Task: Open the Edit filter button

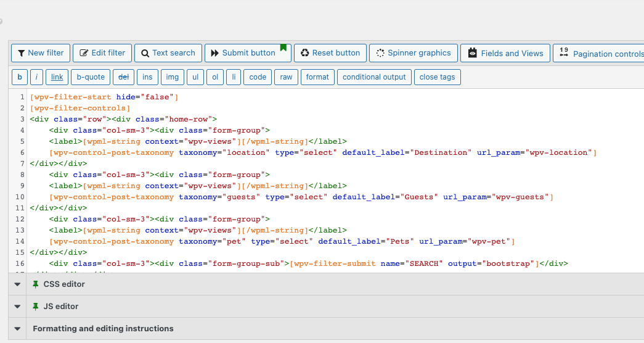Action: click(x=102, y=53)
